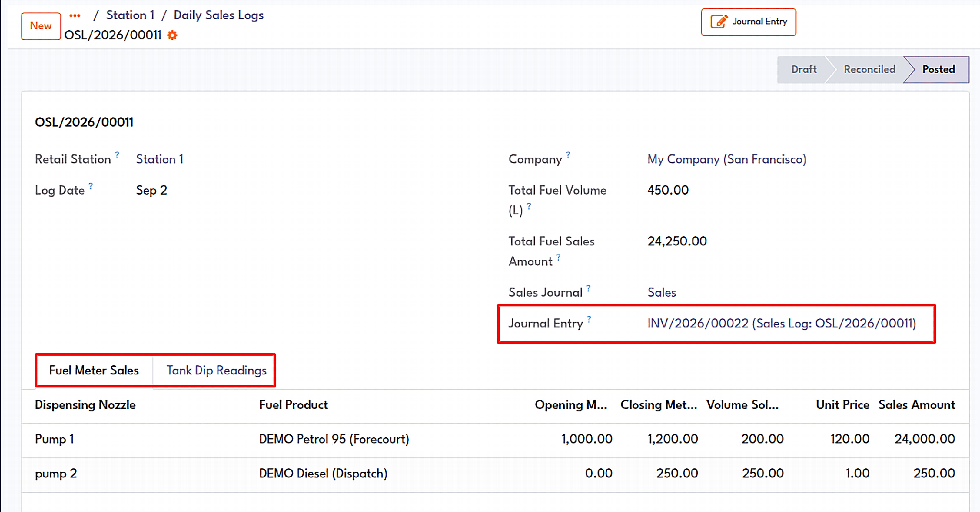Select the Pump 1 nozzle row
The width and height of the screenshot is (980, 512).
coord(495,439)
